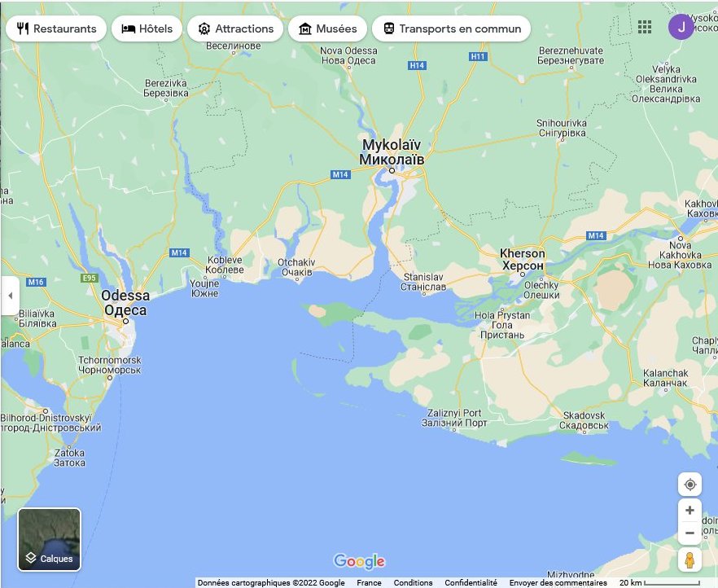Viewport: 718px width, 588px height.
Task: Click Envoyer des commentaires link
Action: pyautogui.click(x=558, y=583)
